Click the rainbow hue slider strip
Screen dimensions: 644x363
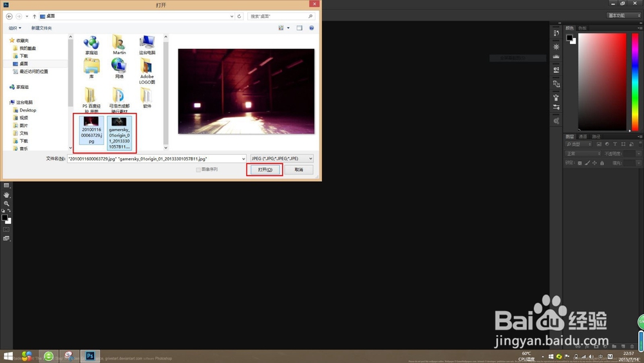[635, 82]
